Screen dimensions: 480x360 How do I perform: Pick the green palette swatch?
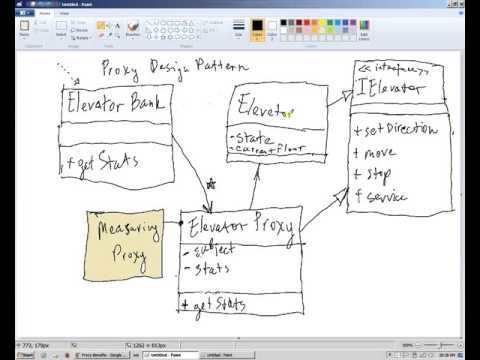tap(330, 23)
